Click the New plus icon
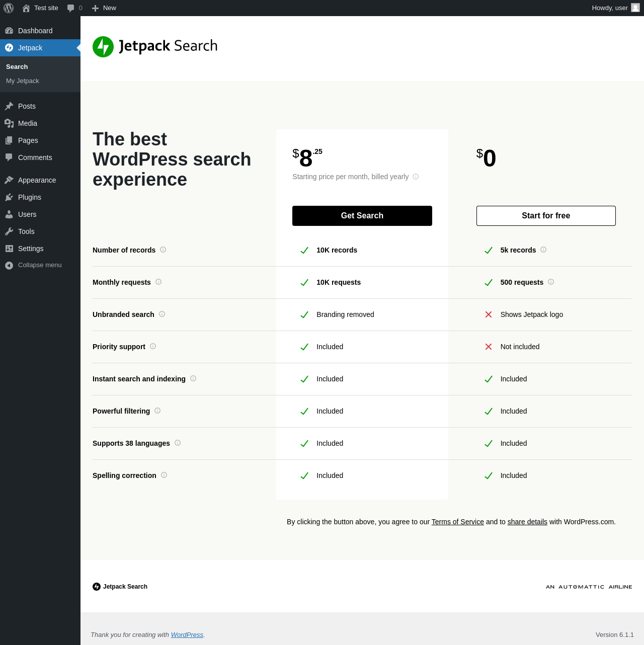Screen dimensions: 644x645 pos(95,8)
